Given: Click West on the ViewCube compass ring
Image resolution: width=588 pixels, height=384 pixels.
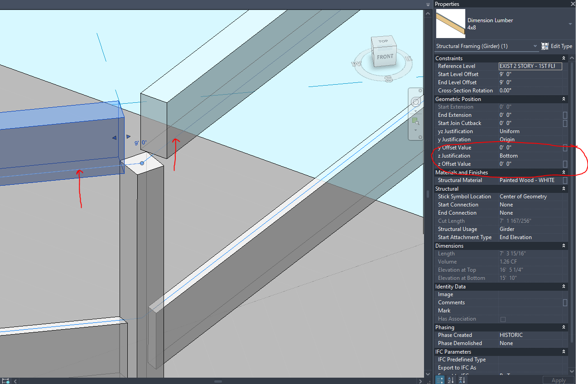Looking at the screenshot, I should point(356,63).
